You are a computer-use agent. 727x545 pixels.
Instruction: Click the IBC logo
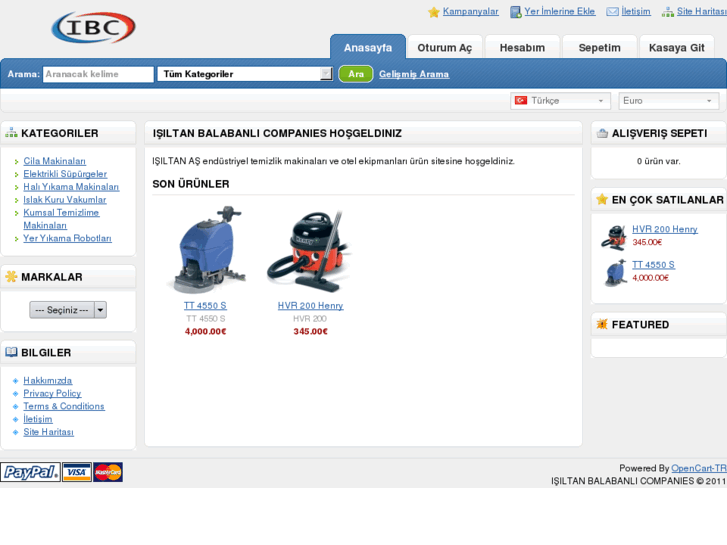click(x=93, y=27)
